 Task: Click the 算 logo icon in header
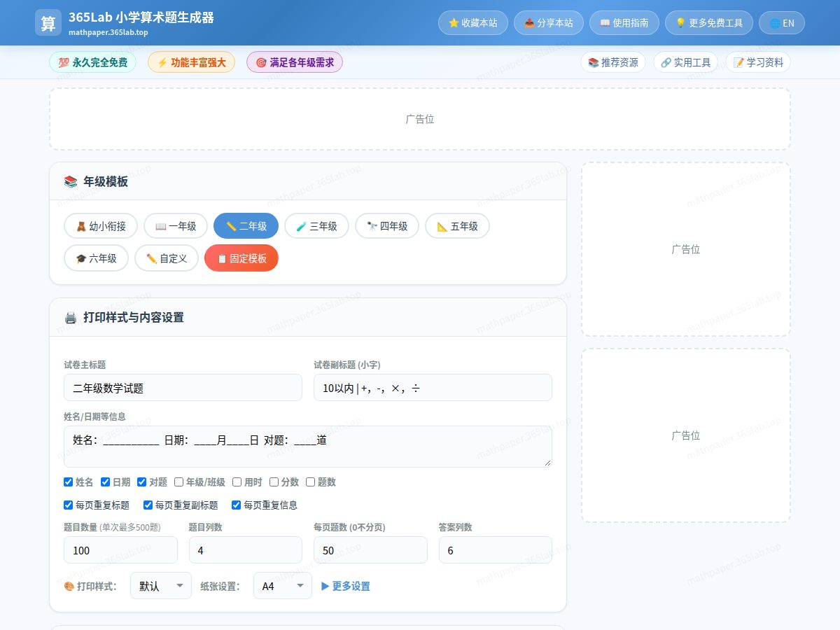(x=48, y=22)
